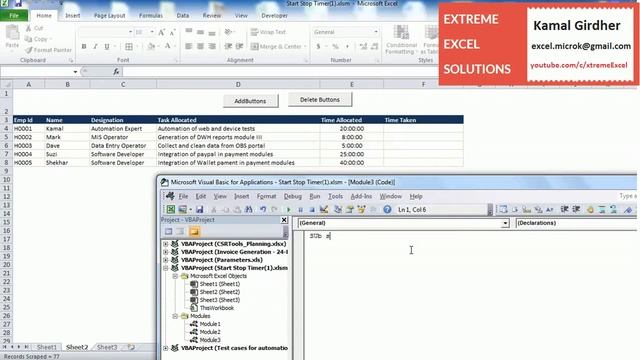Close the Project - VBAProject pane

[284, 220]
